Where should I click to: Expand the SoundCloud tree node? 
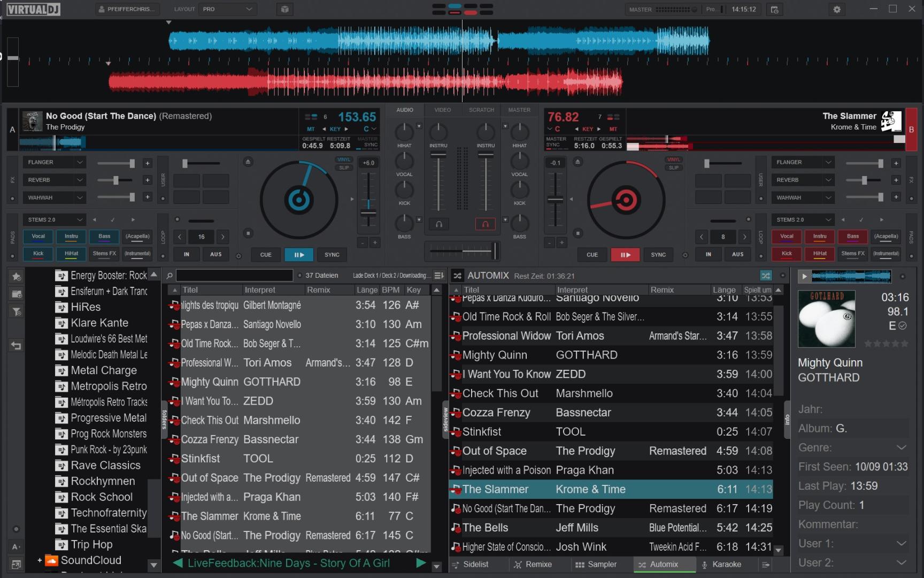pos(40,560)
